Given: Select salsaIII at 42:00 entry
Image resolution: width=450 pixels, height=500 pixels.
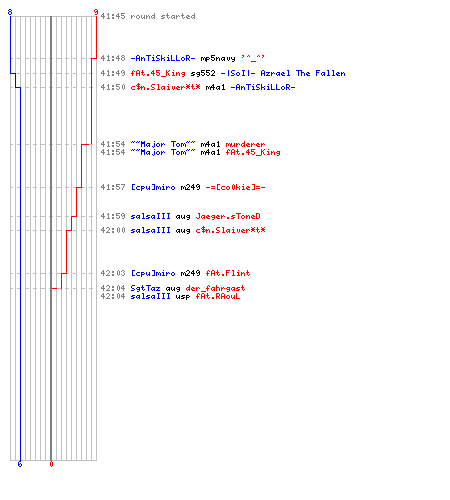Looking at the screenshot, I should [x=150, y=230].
